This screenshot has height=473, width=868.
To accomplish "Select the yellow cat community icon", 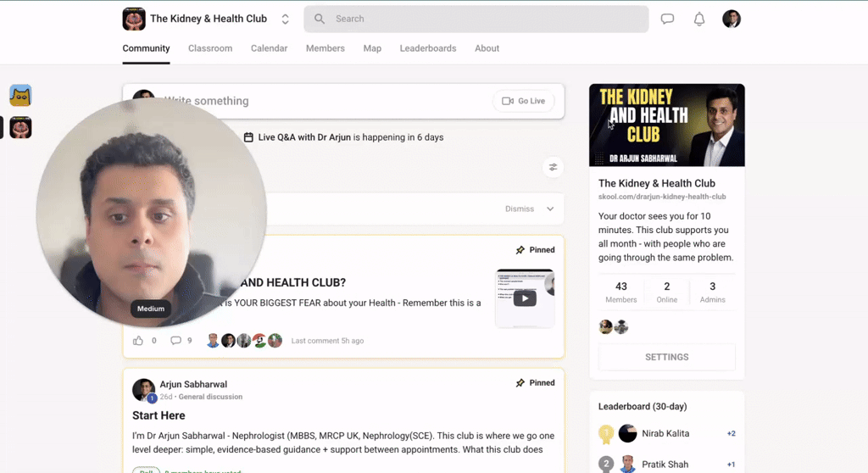I will tap(20, 96).
